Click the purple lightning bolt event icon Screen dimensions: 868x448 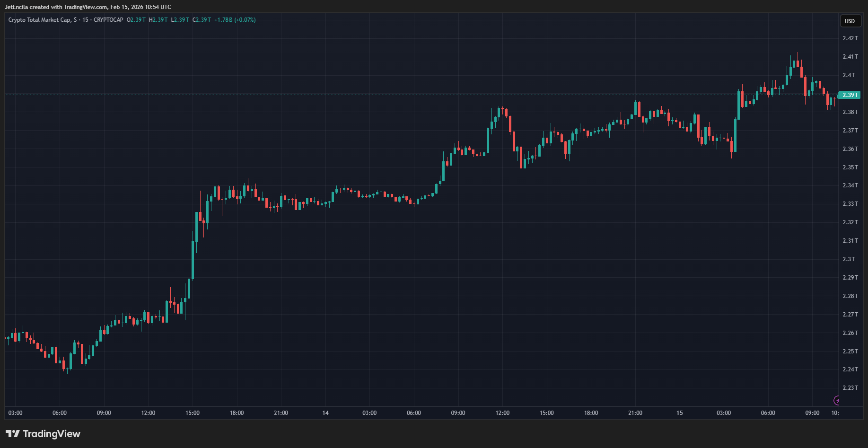836,401
